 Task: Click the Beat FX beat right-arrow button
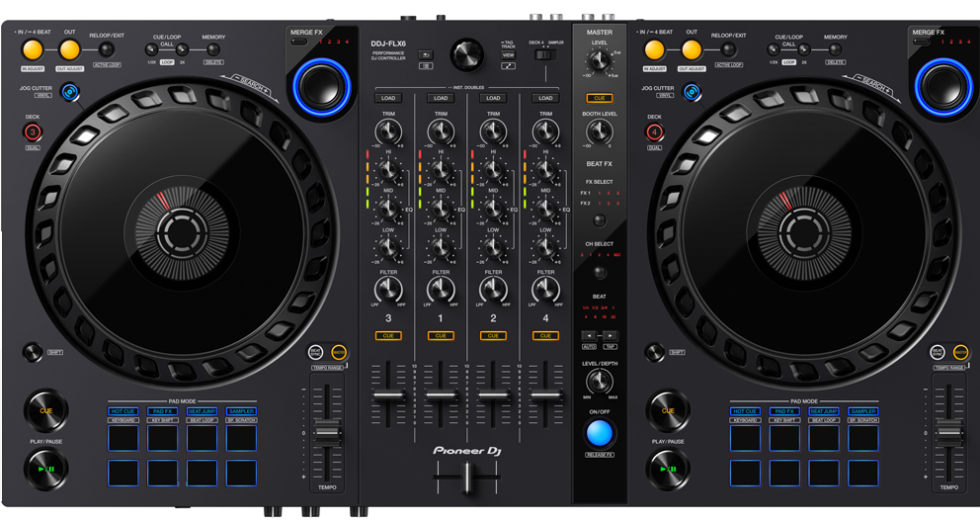(610, 336)
